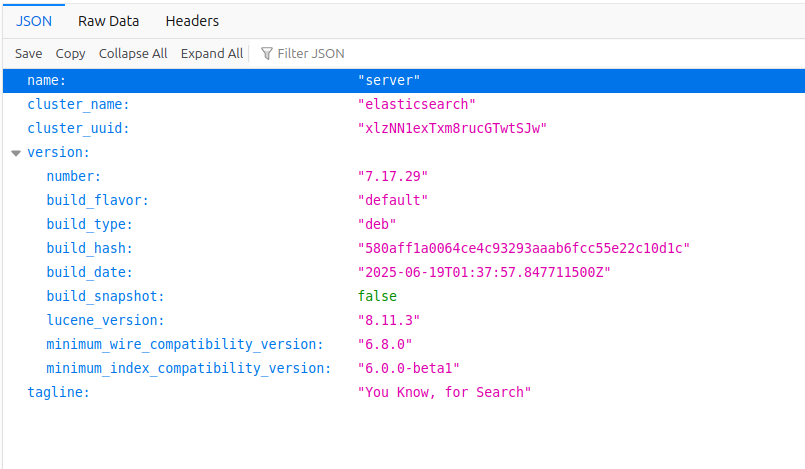This screenshot has width=805, height=469.
Task: Open the Headers tab
Action: tap(192, 20)
